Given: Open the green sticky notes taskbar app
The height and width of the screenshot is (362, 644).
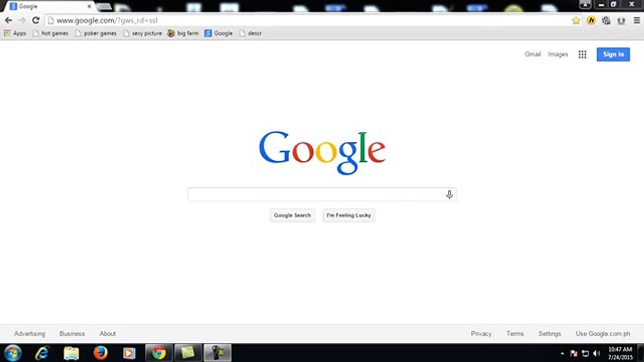Looking at the screenshot, I should 188,353.
